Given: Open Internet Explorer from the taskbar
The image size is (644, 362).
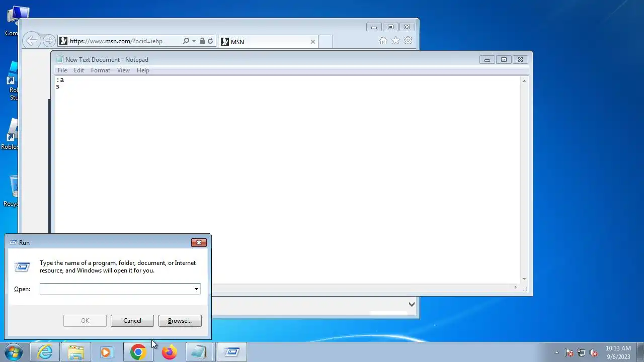Looking at the screenshot, I should click(x=45, y=352).
